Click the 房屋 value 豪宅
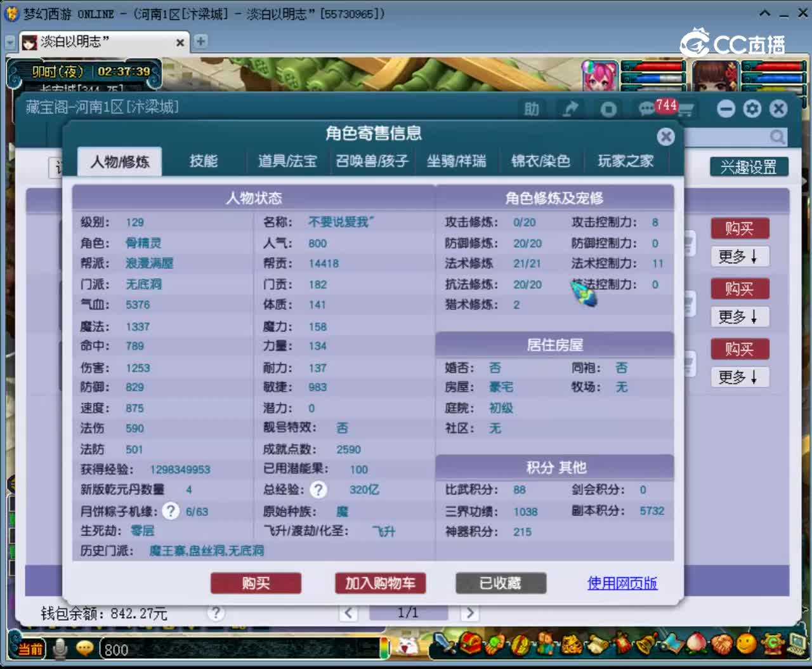812x669 pixels. pyautogui.click(x=501, y=387)
